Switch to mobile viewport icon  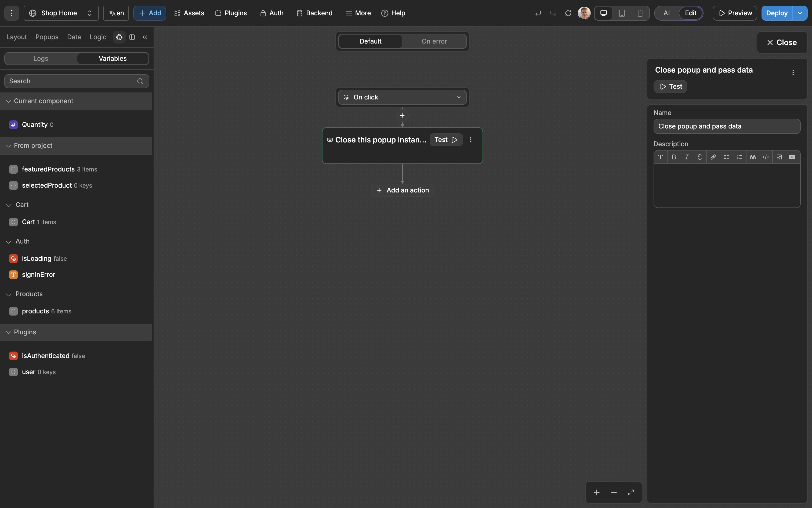coord(640,13)
